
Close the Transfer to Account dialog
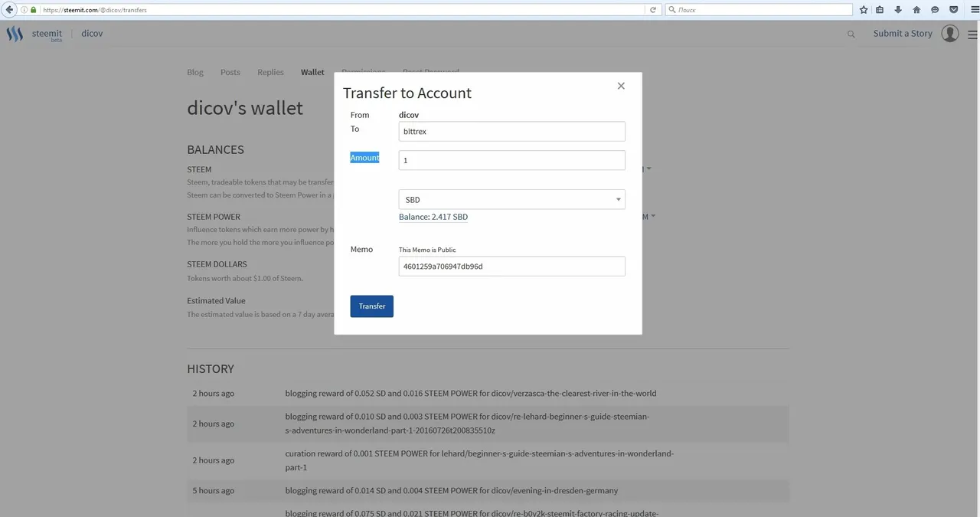click(x=621, y=86)
